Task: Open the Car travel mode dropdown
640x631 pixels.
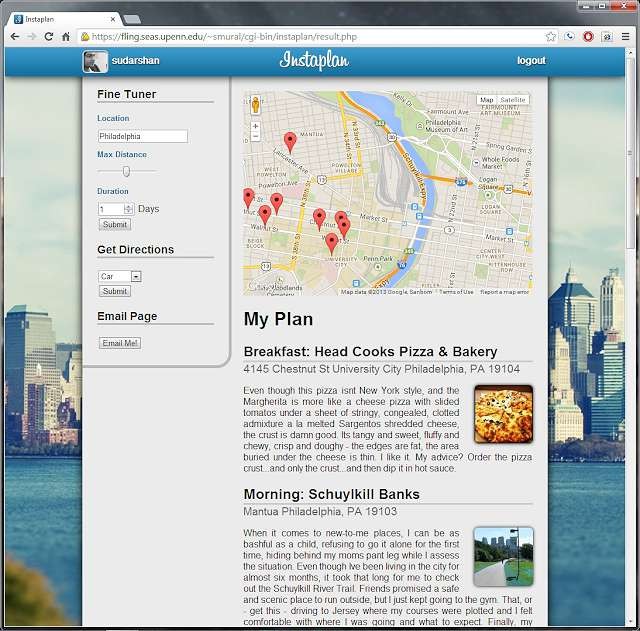Action: tap(120, 277)
